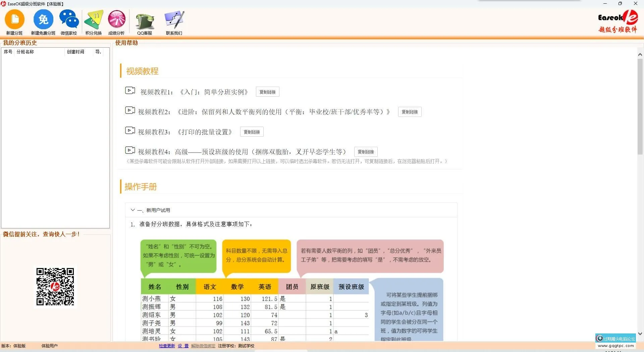
Task: Open 检查更新 in the status bar
Action: 167,346
